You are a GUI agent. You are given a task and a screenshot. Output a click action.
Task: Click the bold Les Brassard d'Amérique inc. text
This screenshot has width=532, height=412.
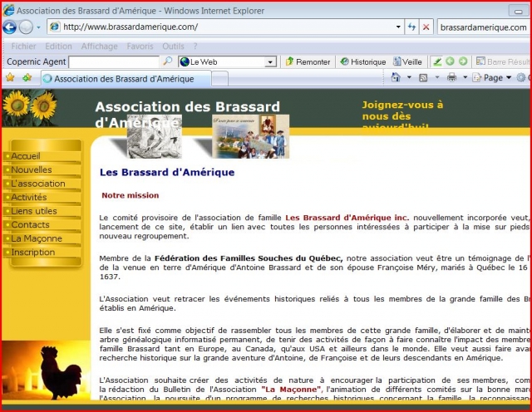[x=347, y=218]
